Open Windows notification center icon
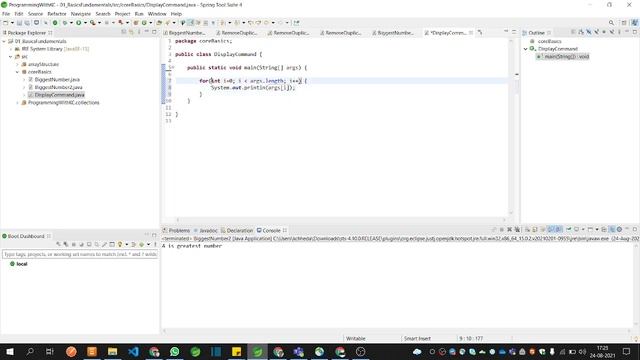Screen dimensions: 640x360 (x=627, y=351)
